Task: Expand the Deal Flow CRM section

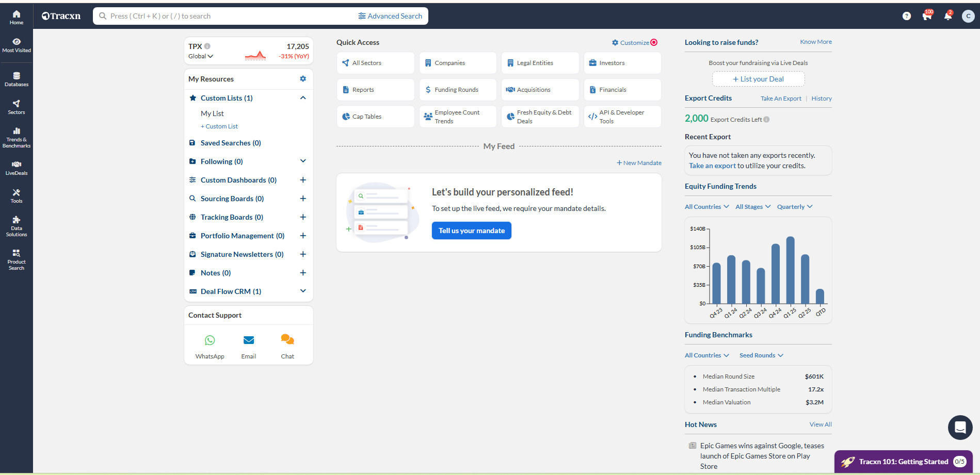Action: click(x=303, y=291)
